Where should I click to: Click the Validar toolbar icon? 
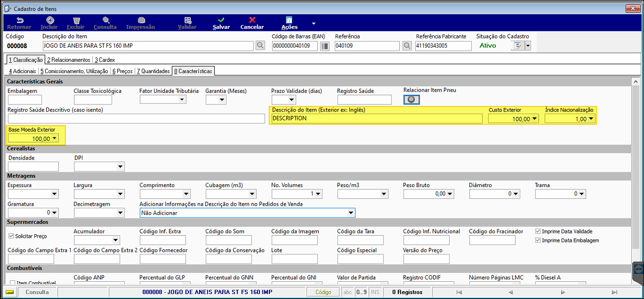click(187, 23)
